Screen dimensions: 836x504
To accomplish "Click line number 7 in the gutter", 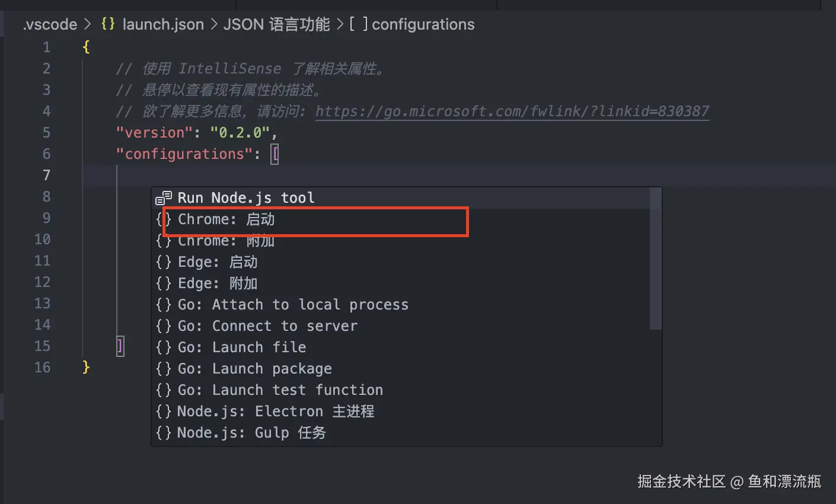I will (x=47, y=175).
